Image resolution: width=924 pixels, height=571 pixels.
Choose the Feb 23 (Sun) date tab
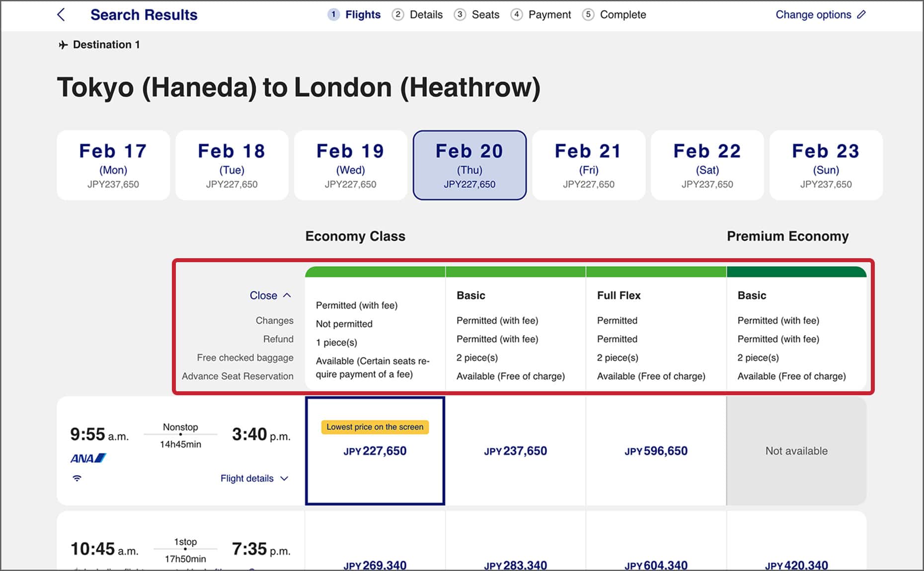click(826, 165)
